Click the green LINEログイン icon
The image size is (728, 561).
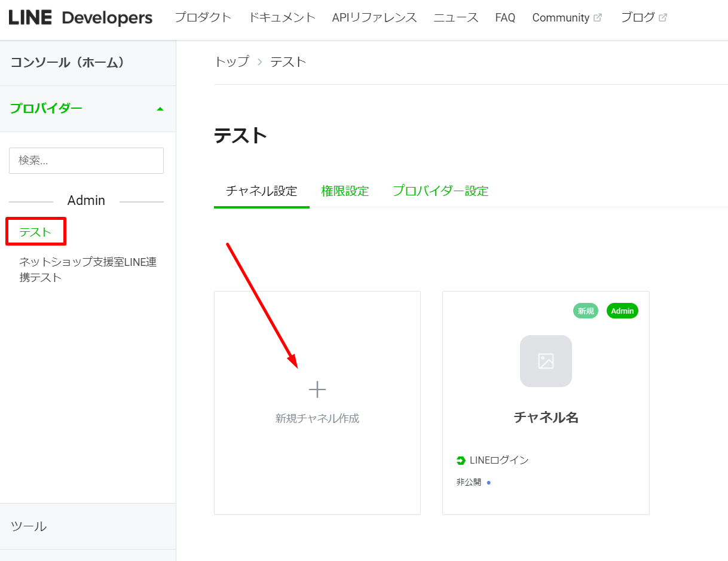point(461,461)
